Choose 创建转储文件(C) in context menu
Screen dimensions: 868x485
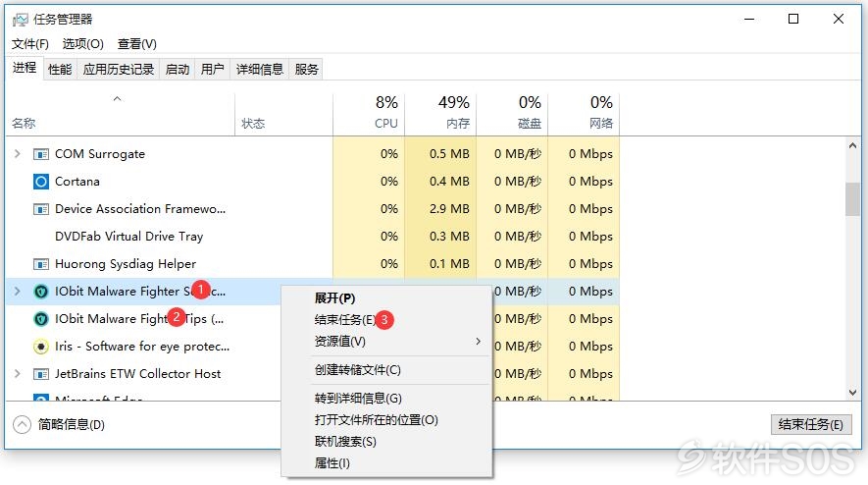(x=386, y=370)
